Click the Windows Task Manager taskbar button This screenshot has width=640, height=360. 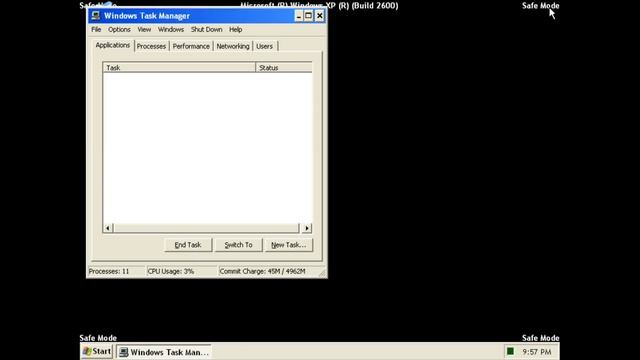point(164,352)
